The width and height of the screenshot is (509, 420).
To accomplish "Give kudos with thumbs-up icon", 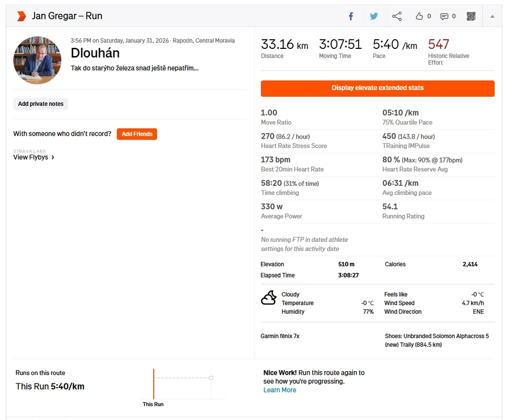I will pyautogui.click(x=419, y=16).
